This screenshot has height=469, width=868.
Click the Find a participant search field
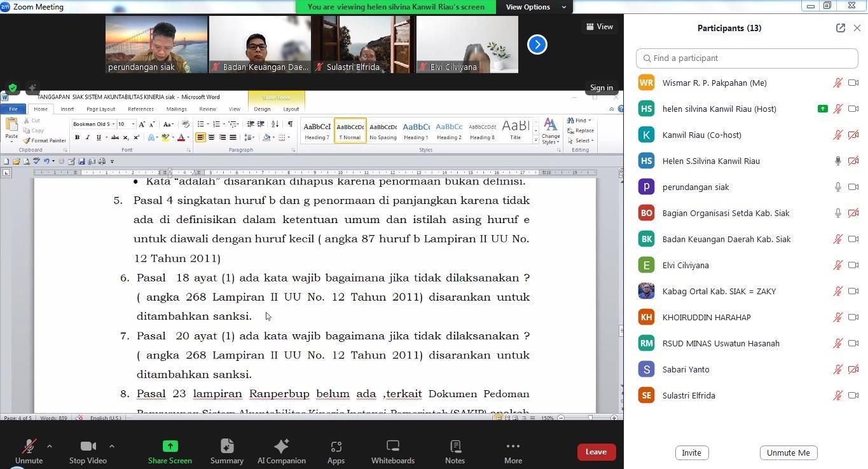tap(747, 58)
